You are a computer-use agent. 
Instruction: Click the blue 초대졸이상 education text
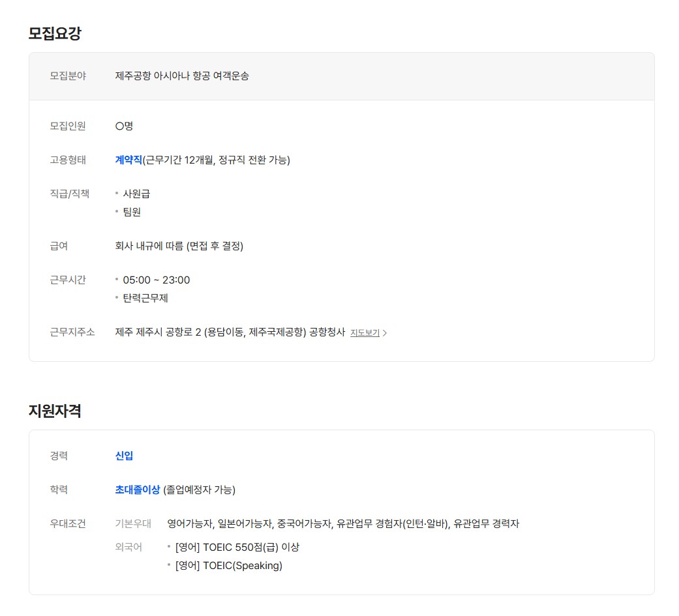(x=138, y=490)
